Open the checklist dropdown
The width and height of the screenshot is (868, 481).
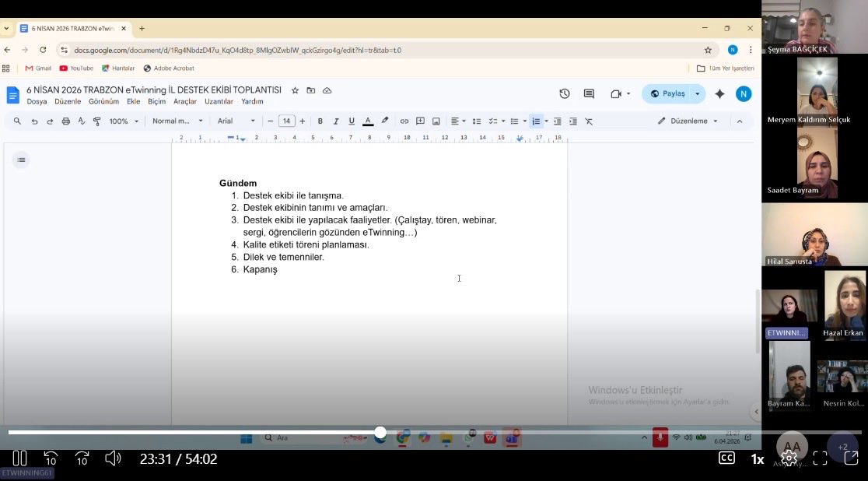pos(496,121)
